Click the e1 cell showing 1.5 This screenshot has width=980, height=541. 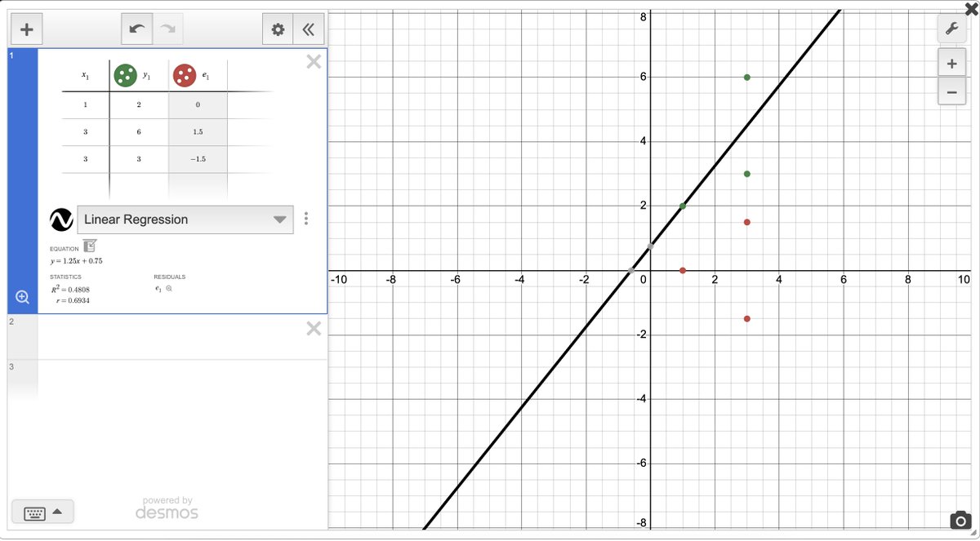point(198,131)
